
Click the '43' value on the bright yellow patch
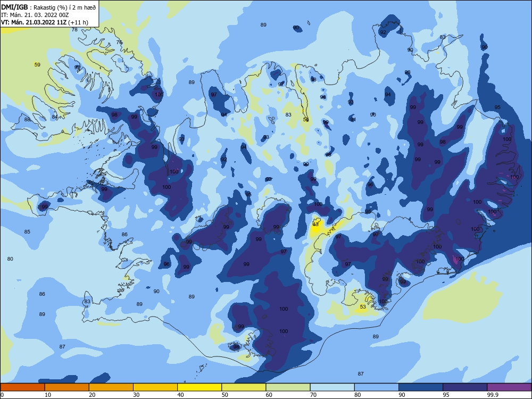[x=315, y=225]
